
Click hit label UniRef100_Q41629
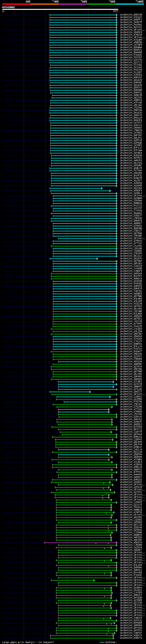pos(131,80)
